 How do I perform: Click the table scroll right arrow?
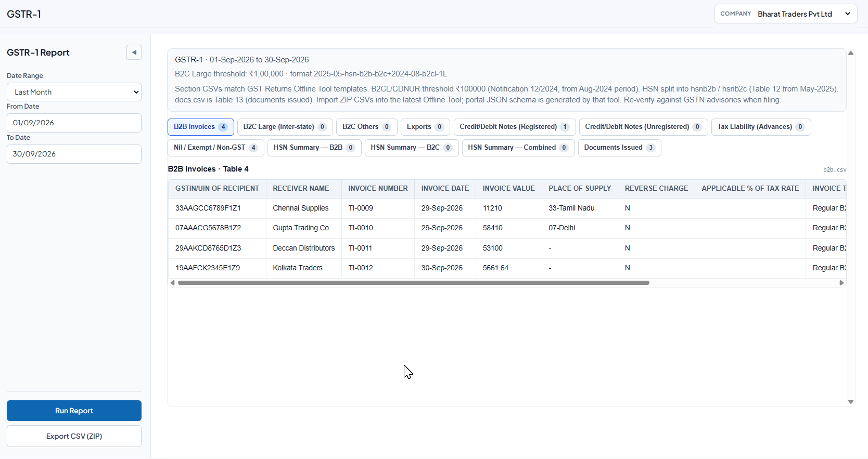(841, 283)
